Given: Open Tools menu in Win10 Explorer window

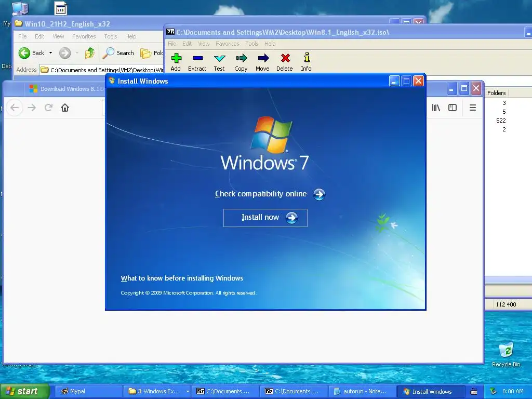Looking at the screenshot, I should point(110,36).
